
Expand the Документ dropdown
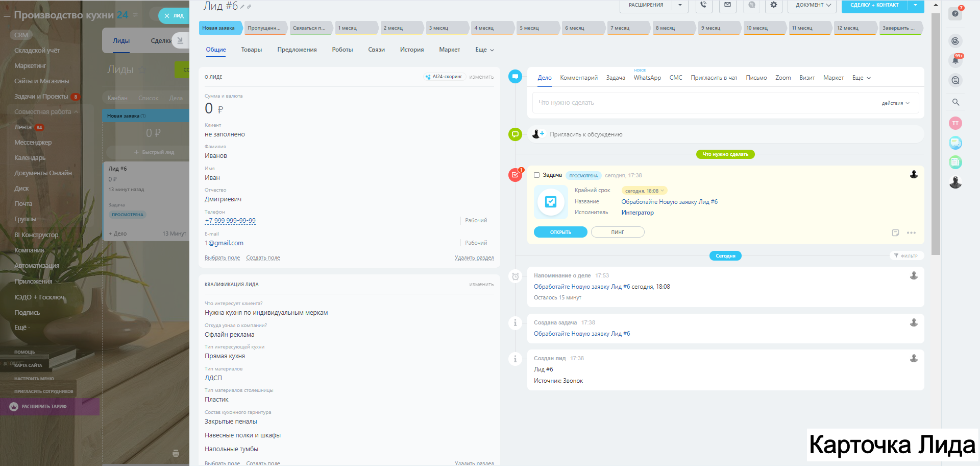coord(813,5)
